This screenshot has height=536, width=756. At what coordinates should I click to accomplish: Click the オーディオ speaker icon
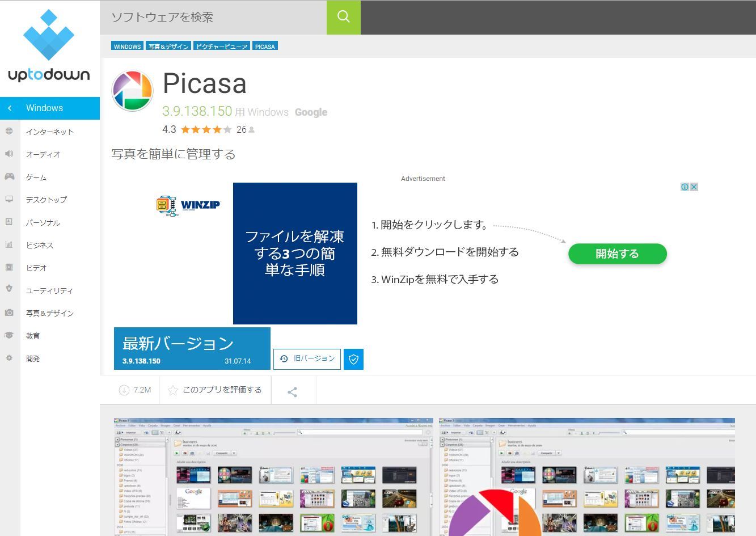9,154
